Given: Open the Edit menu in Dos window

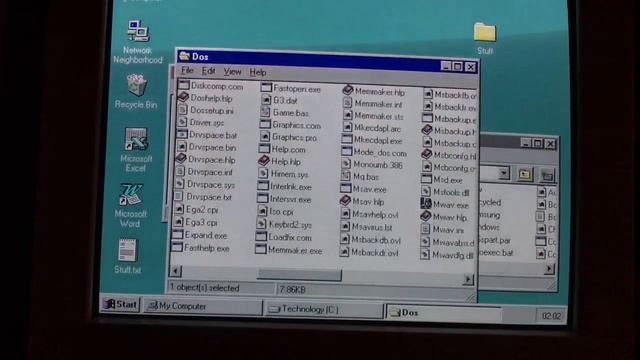Looking at the screenshot, I should click(208, 71).
